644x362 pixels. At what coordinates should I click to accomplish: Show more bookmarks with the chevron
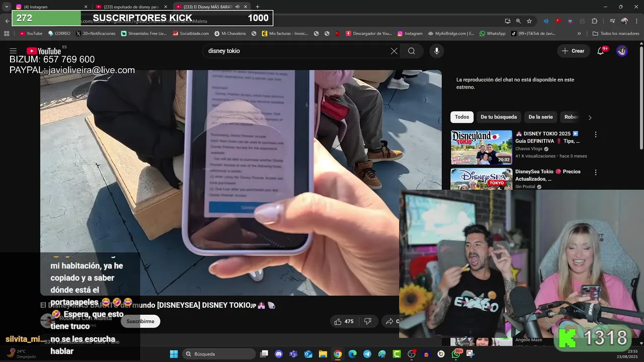tap(579, 33)
